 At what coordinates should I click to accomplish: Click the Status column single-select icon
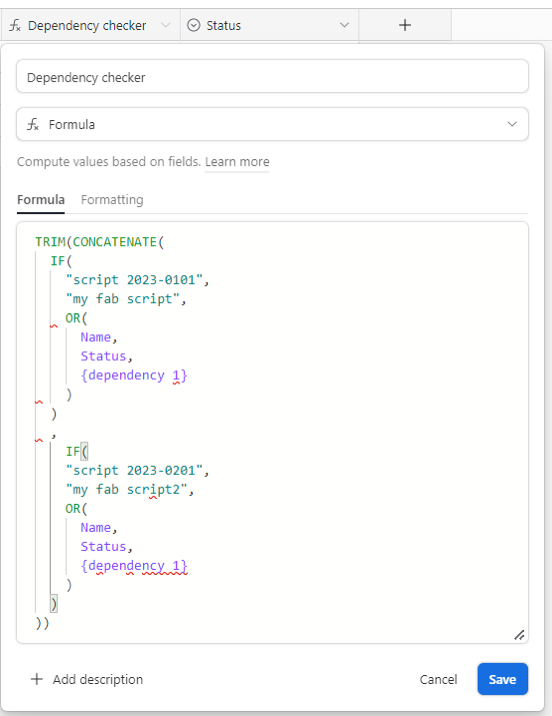tap(194, 25)
